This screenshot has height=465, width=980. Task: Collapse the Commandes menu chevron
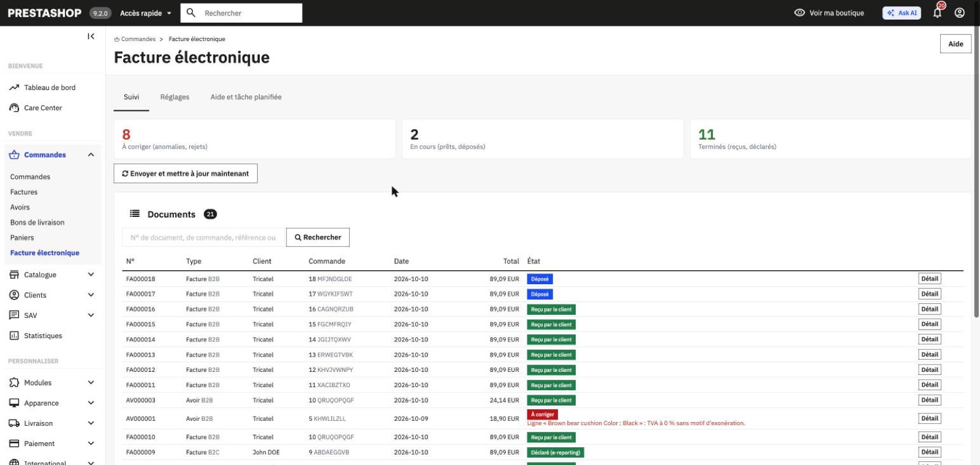click(91, 155)
